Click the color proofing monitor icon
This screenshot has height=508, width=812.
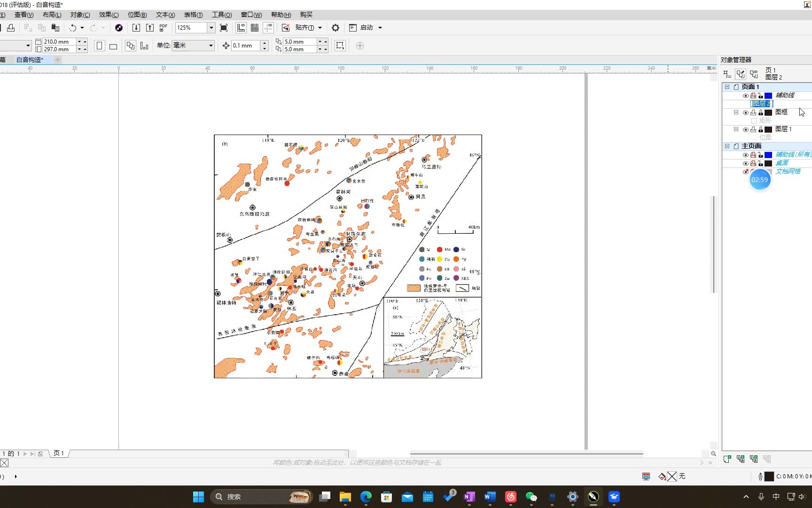[646, 476]
